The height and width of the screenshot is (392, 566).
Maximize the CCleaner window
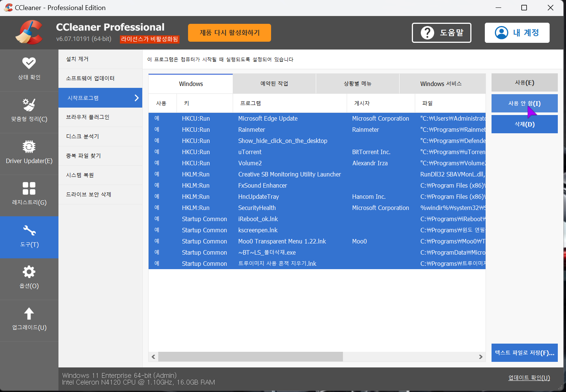tap(524, 7)
